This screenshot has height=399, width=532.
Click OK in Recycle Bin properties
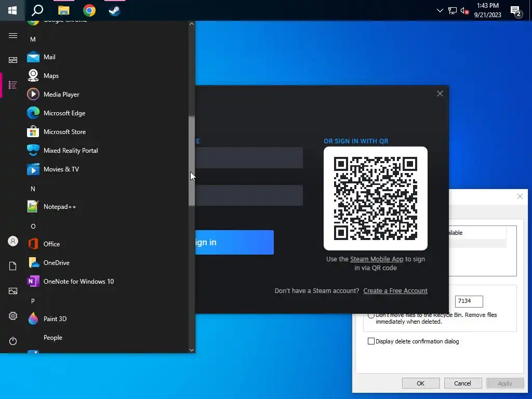[x=421, y=383]
